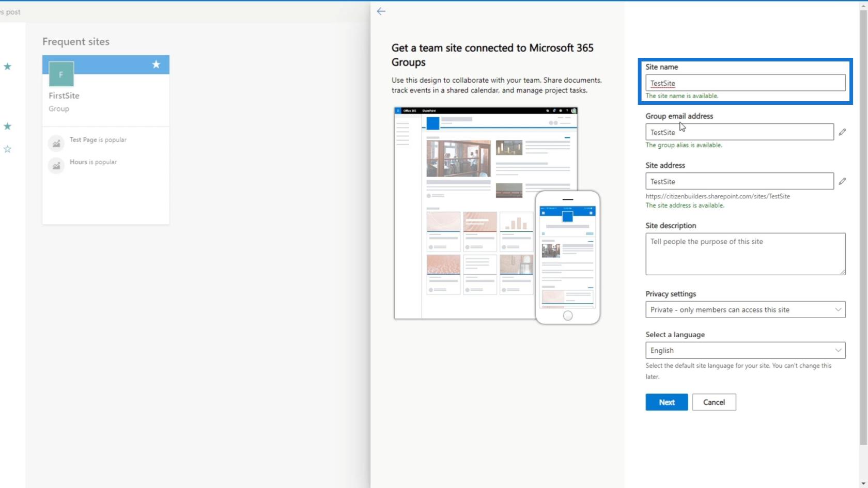868x488 pixels.
Task: Click into the Site description textbox
Action: tap(745, 254)
